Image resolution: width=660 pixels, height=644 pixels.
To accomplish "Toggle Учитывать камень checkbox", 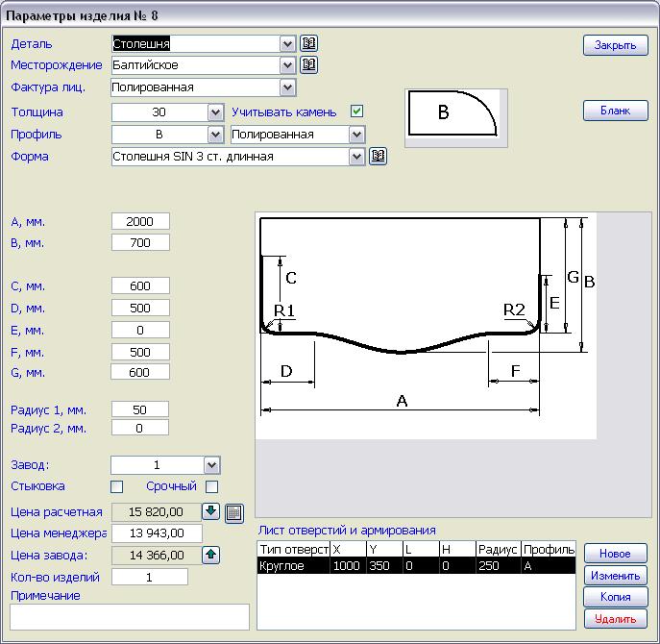I will tap(357, 111).
